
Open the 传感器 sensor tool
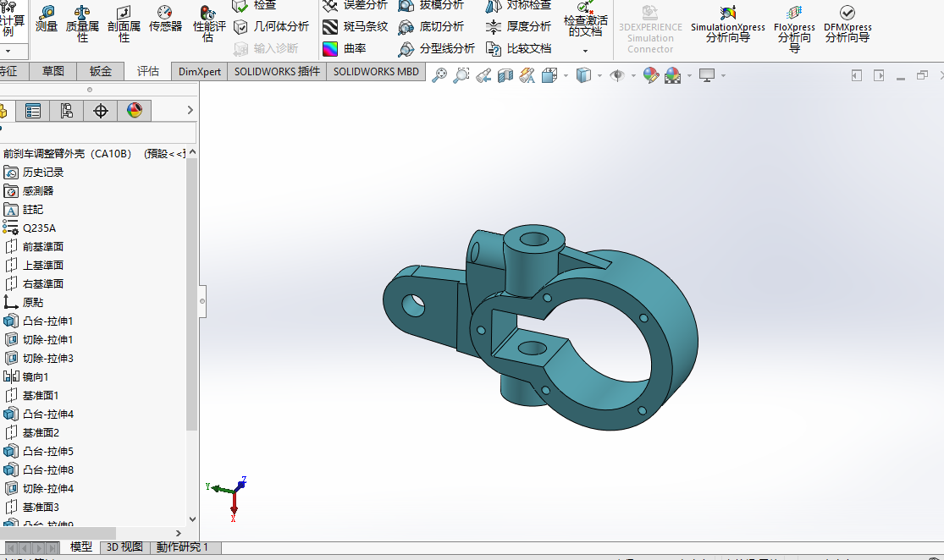[165, 19]
